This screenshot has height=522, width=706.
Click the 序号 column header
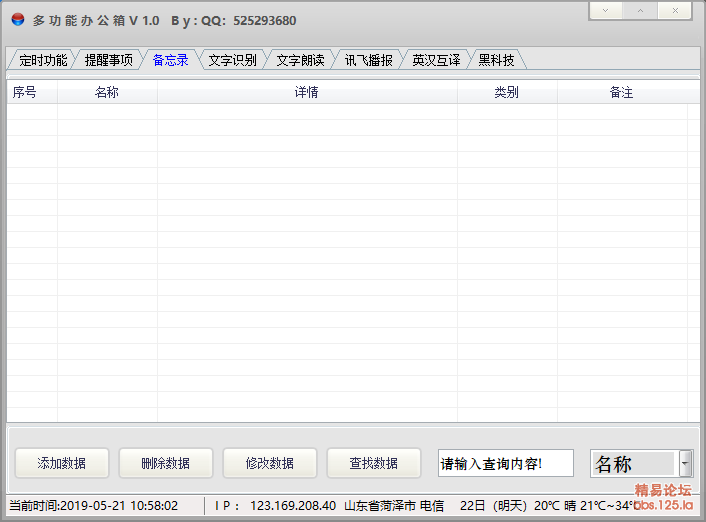[32, 92]
